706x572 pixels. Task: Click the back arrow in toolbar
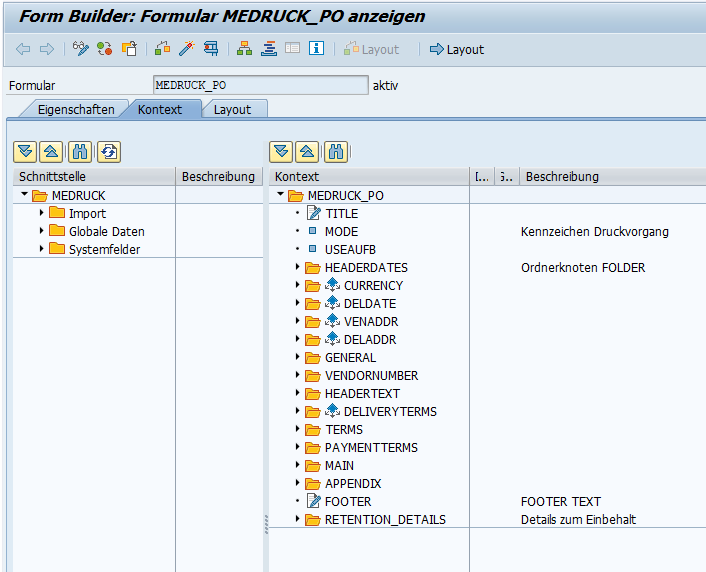pyautogui.click(x=22, y=49)
